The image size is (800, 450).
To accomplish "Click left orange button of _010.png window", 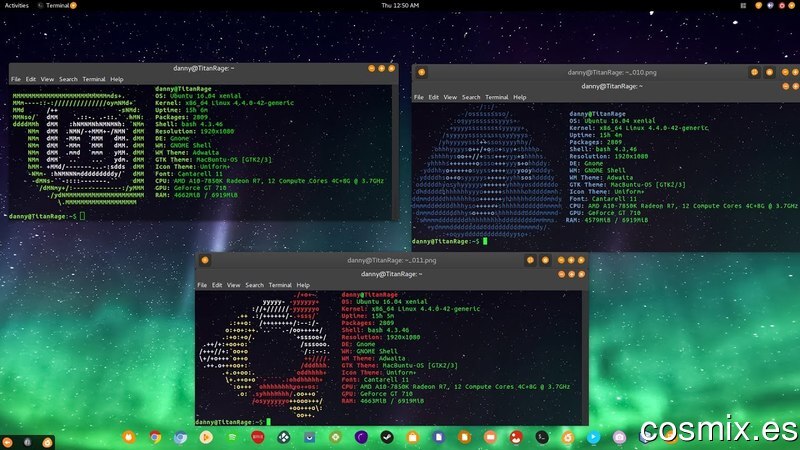I will click(421, 72).
